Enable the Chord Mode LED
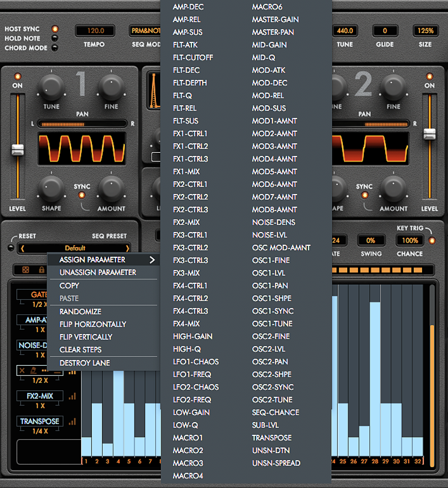This screenshot has width=448, height=488. coord(55,48)
